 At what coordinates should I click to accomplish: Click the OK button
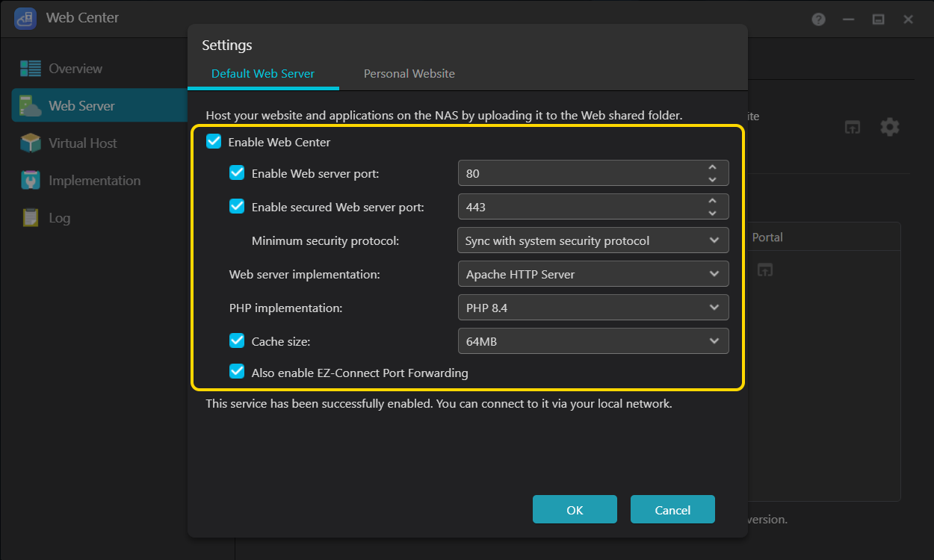pos(575,510)
